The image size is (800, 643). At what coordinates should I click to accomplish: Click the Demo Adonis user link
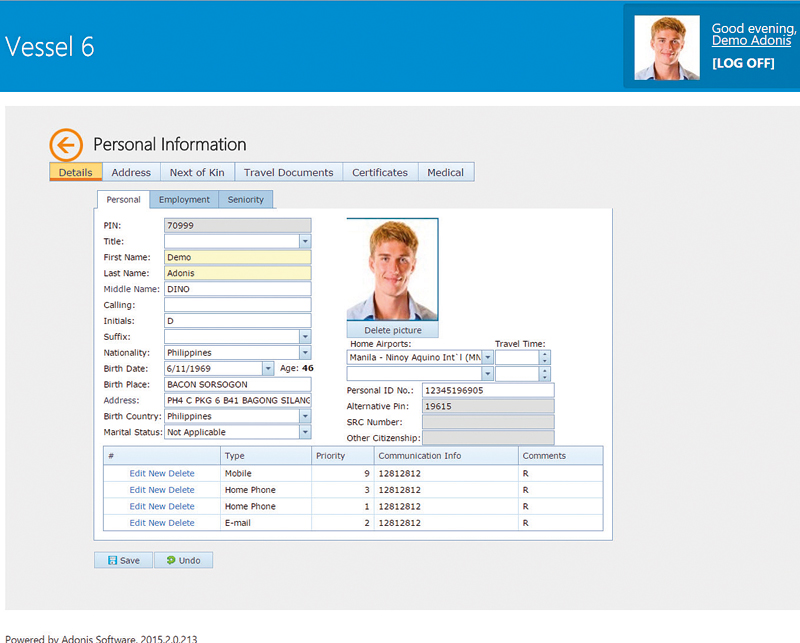tap(752, 40)
